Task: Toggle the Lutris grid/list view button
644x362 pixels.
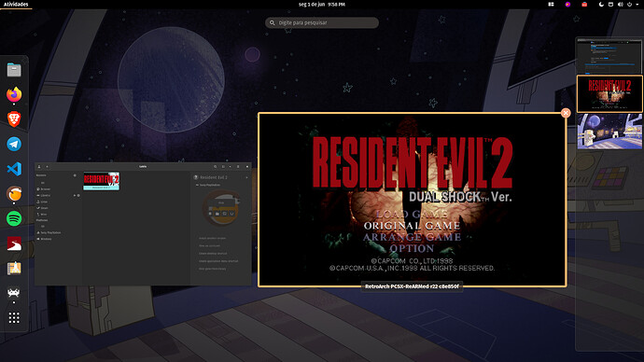Action: click(223, 167)
